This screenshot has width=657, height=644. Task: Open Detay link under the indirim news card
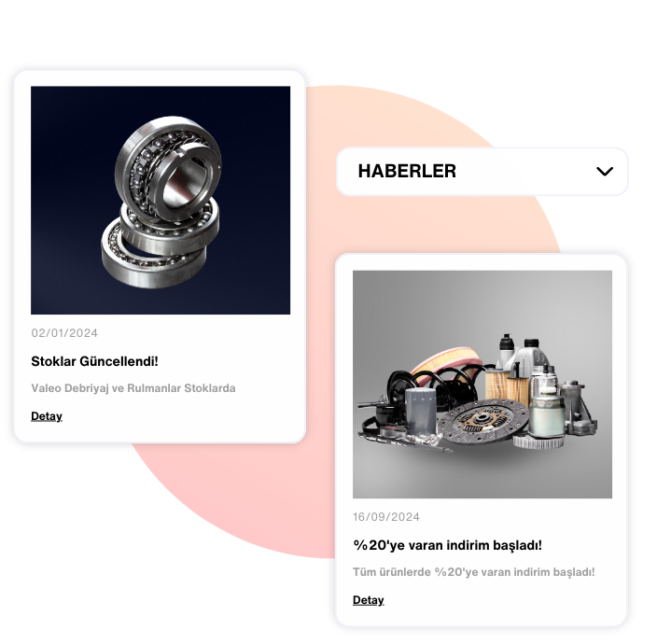(368, 600)
